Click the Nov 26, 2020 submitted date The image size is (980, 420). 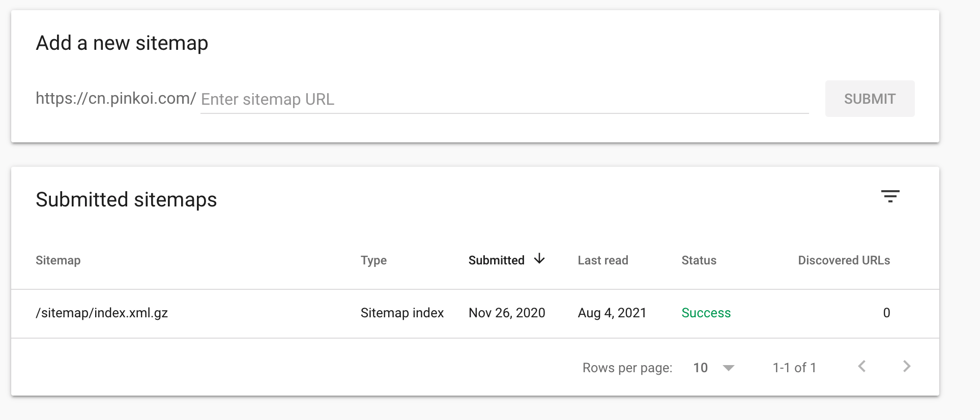tap(507, 313)
